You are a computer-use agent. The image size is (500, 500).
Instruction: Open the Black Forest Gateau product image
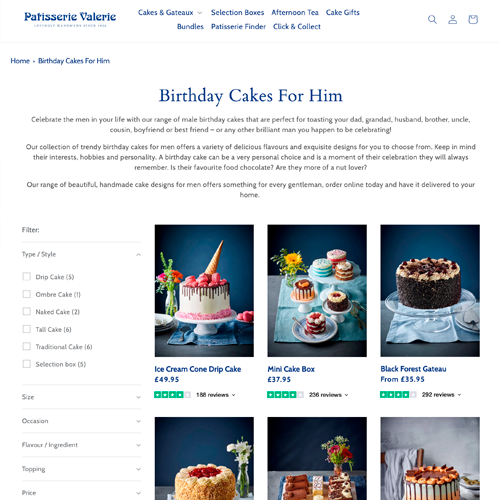click(430, 291)
